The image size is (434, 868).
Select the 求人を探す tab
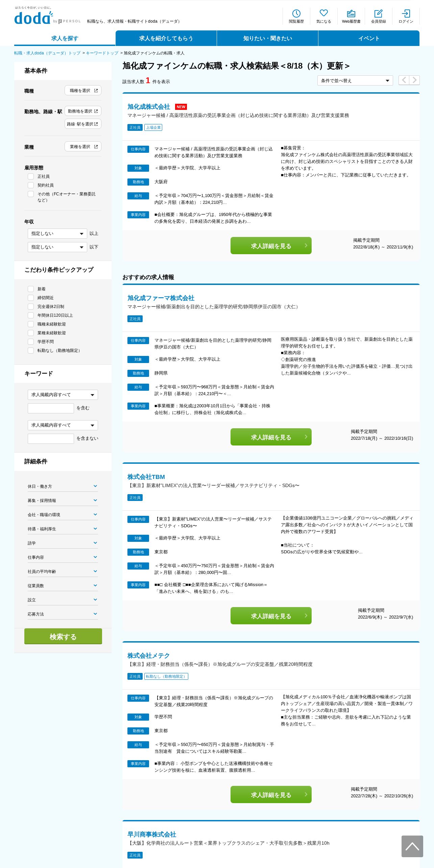pyautogui.click(x=65, y=38)
